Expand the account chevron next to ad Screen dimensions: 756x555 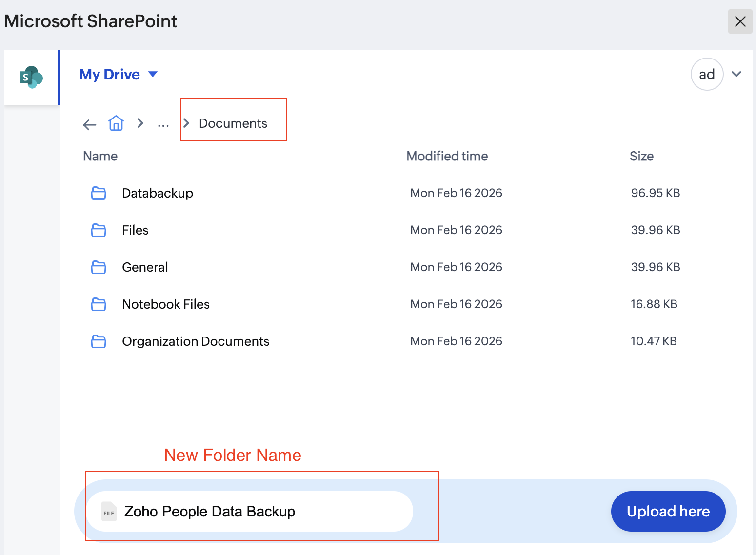click(736, 74)
